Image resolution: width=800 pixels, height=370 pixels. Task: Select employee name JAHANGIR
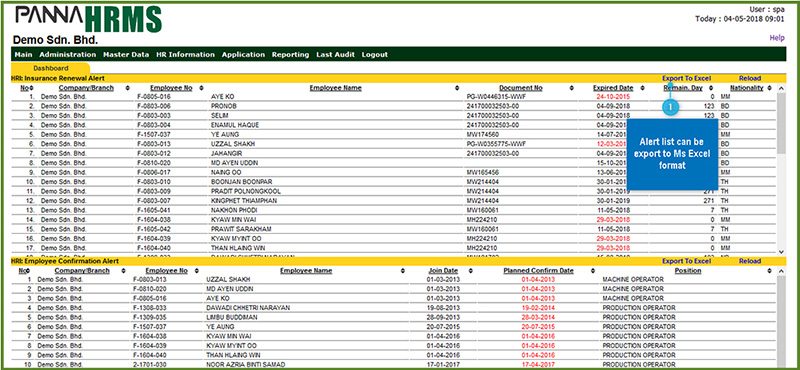coord(226,153)
